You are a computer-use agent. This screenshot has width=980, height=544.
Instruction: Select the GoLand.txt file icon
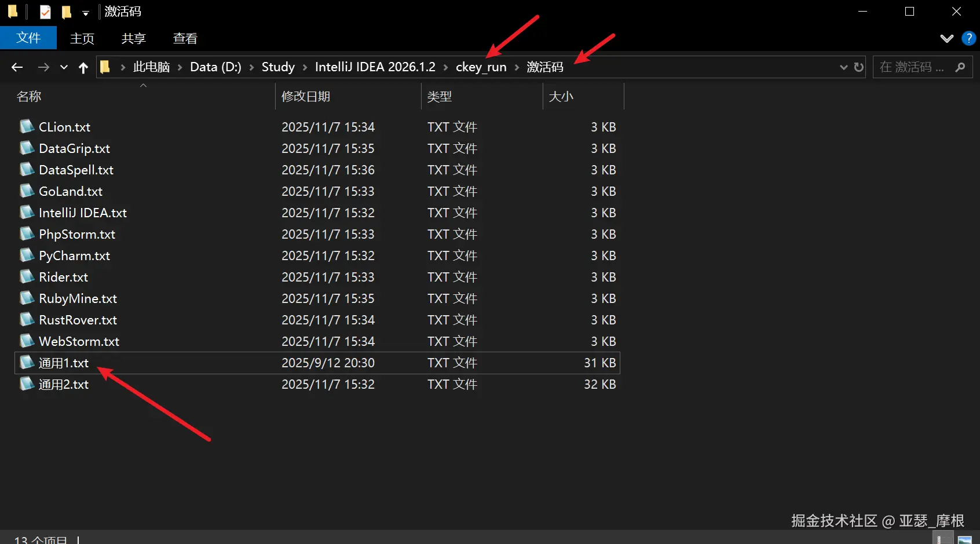point(27,191)
